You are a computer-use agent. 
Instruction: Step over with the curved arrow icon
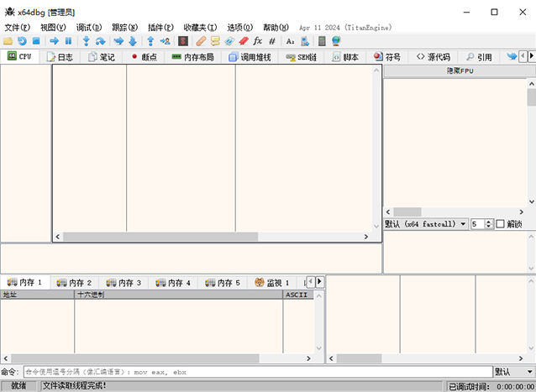[100, 41]
